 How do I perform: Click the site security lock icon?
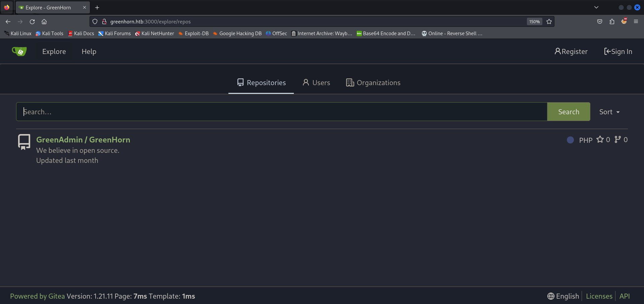(104, 21)
